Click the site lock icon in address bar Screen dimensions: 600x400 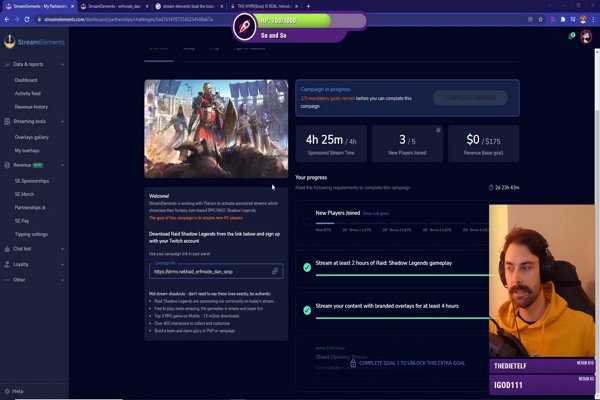[39, 19]
